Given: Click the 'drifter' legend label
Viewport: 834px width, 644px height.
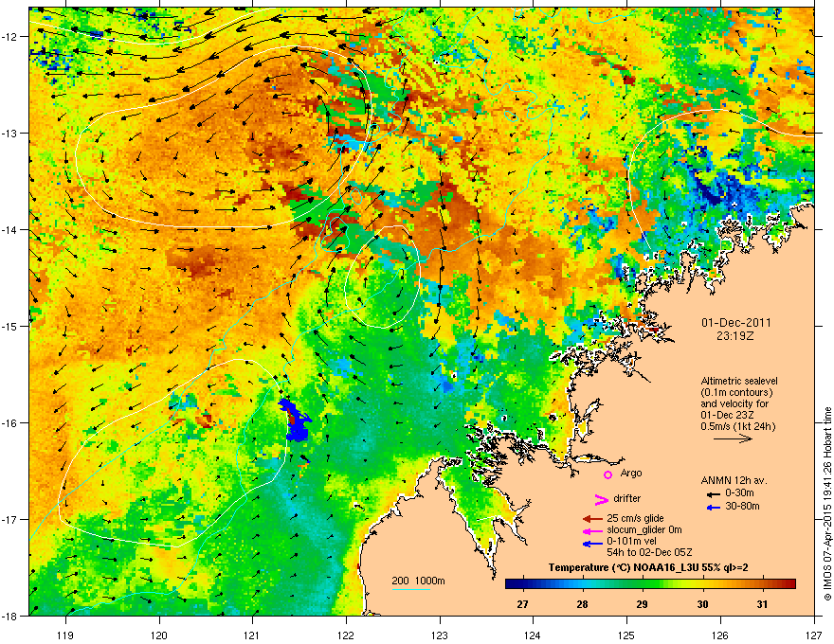Looking at the screenshot, I should (626, 498).
